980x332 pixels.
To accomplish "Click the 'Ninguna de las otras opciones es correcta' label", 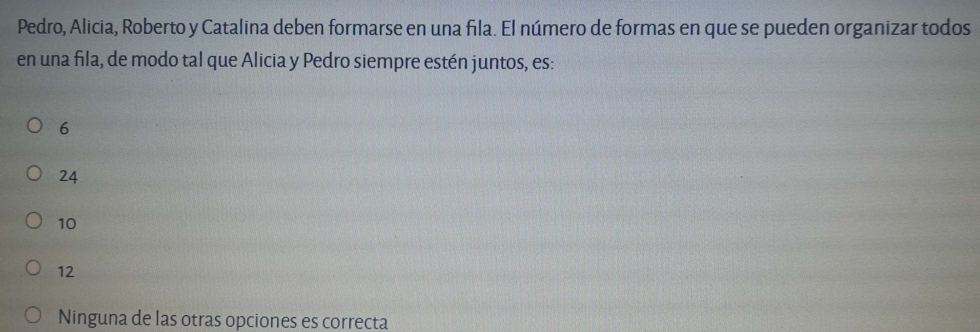I will 224,320.
